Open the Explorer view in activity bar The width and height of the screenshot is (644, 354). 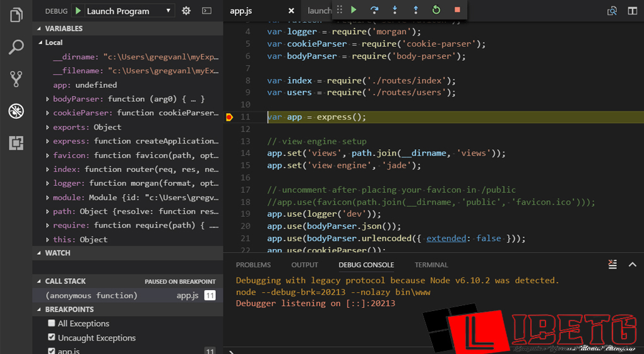coord(16,15)
